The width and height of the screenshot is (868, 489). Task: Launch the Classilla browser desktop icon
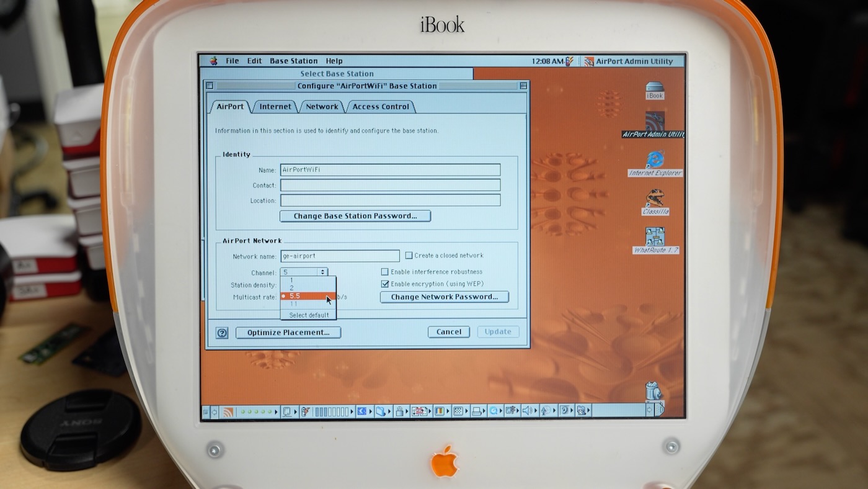click(655, 199)
